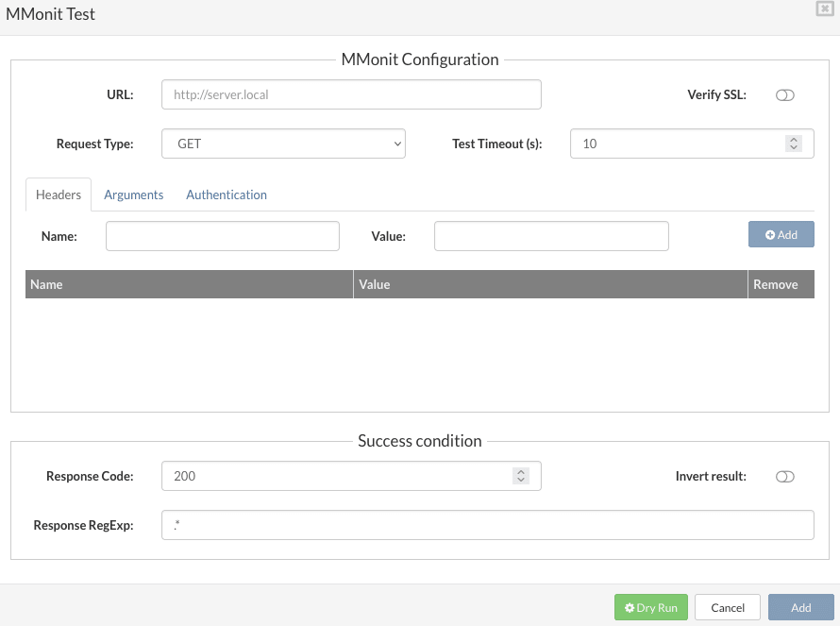Screen dimensions: 840x626
Task: Click the Test Timeout stepper arrows
Action: [794, 144]
